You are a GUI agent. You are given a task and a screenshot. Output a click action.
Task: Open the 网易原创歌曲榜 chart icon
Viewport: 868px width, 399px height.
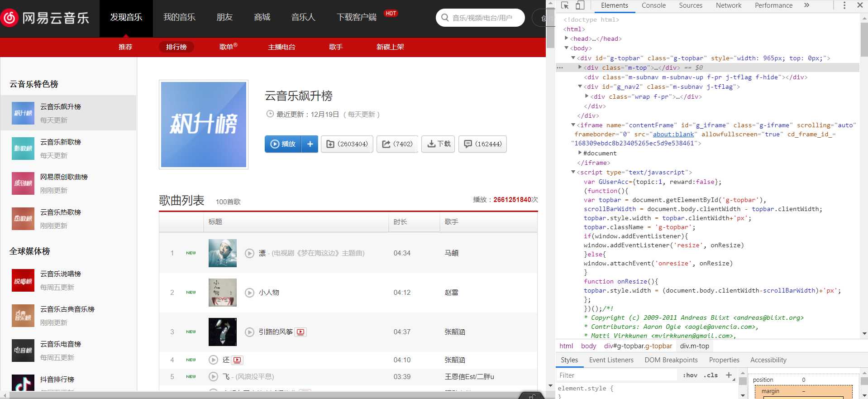click(23, 183)
